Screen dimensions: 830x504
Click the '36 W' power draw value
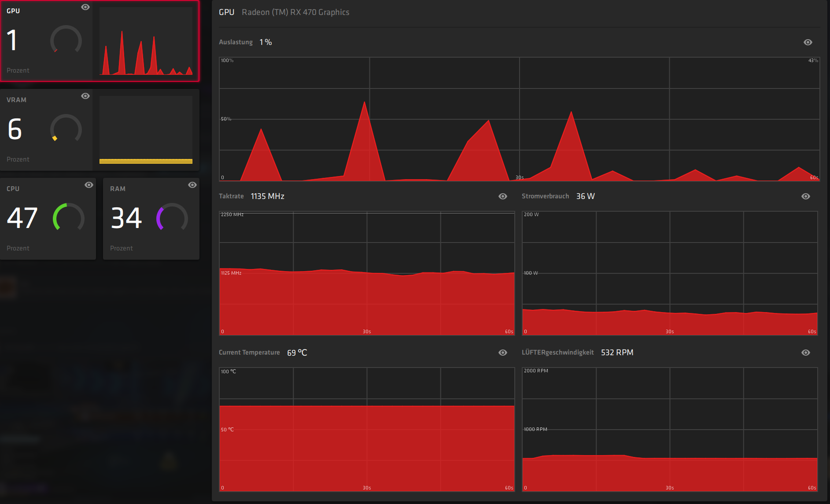tap(586, 196)
